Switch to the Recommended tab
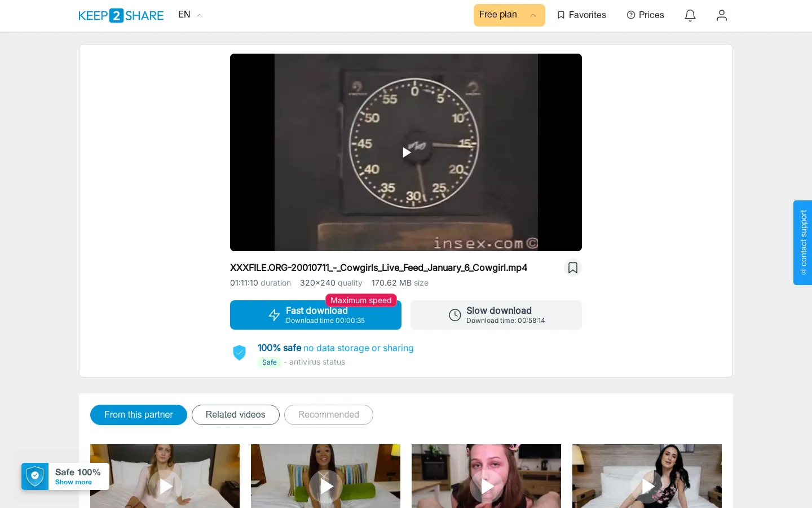The image size is (812, 508). point(329,415)
